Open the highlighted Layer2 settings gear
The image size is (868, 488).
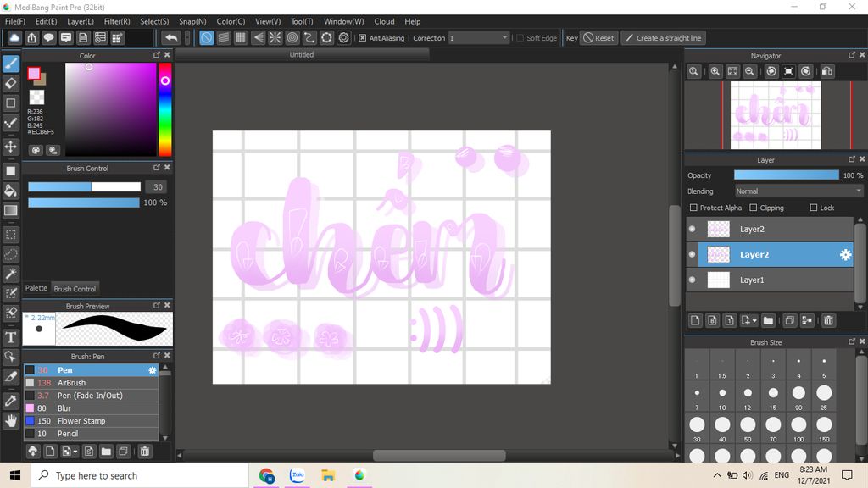[845, 254]
